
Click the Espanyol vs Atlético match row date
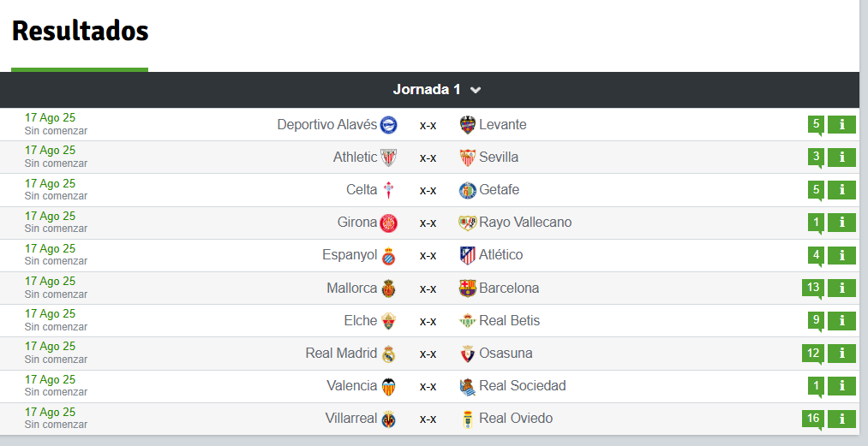tap(50, 249)
